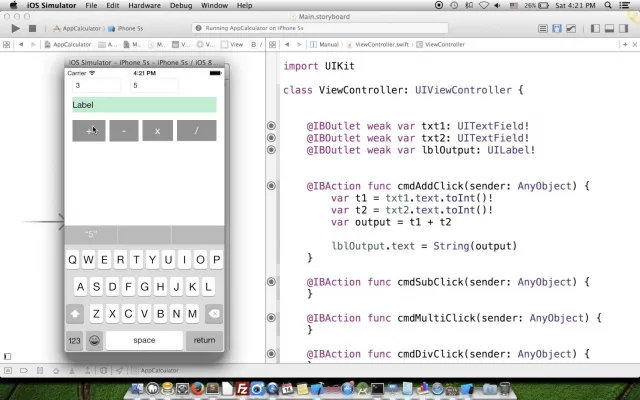This screenshot has width=640, height=400.
Task: Switch to the Assistant editor
Action: [x=557, y=28]
